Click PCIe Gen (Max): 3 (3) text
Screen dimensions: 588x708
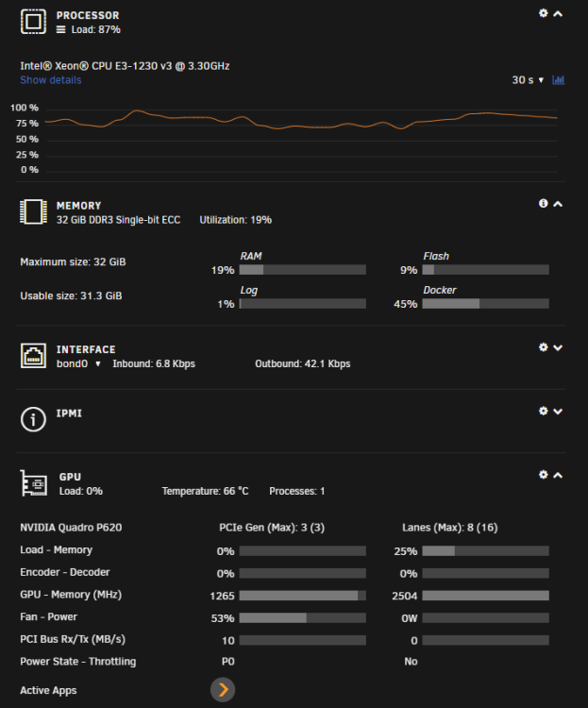[272, 528]
